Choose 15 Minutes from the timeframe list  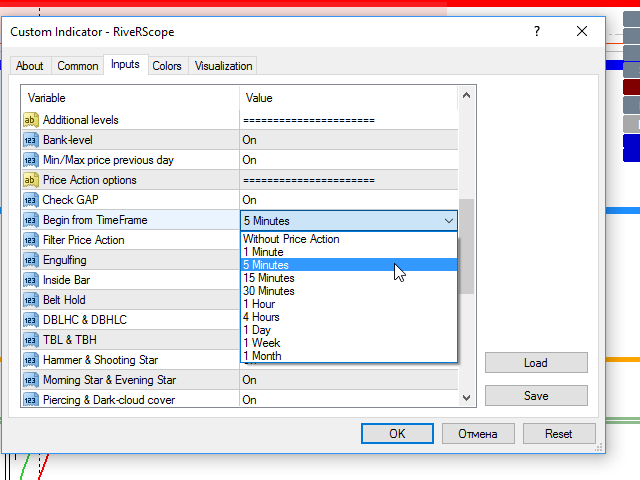point(269,278)
